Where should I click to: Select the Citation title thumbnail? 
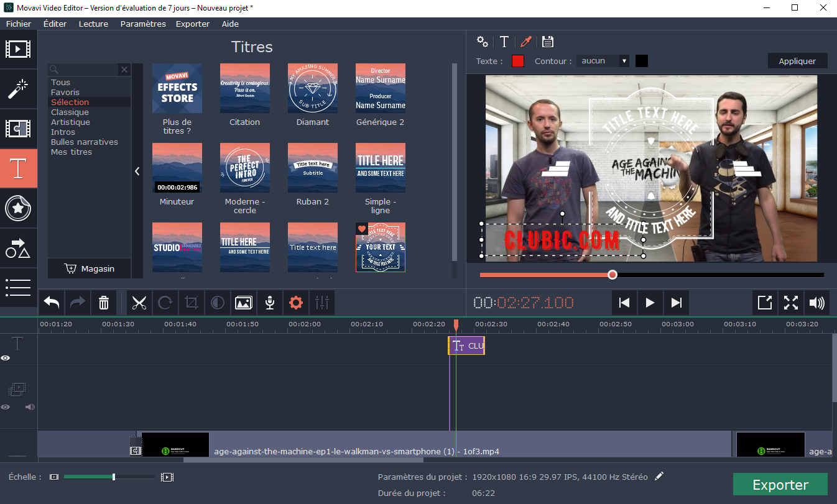coord(245,88)
